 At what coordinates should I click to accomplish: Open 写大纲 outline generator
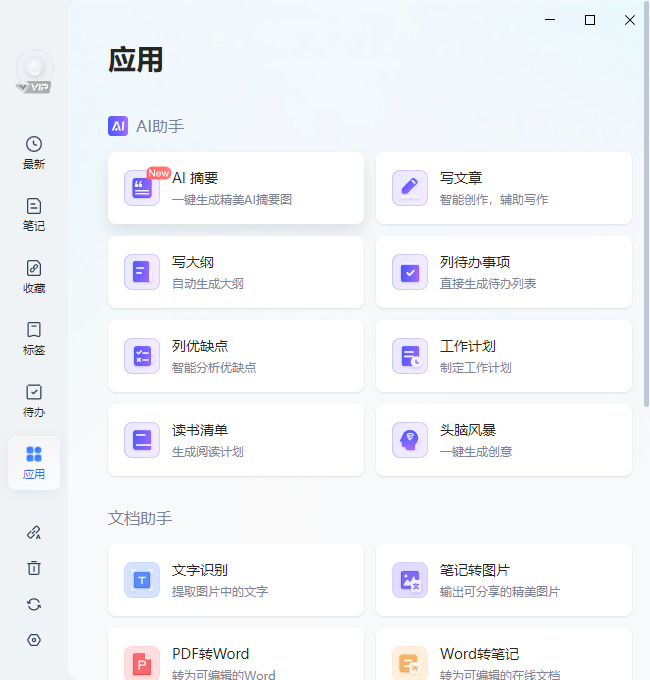coord(235,272)
